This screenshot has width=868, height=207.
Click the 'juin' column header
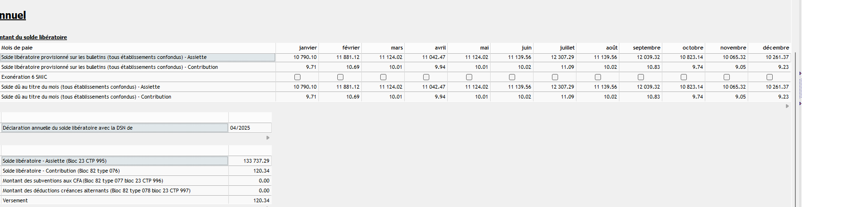point(512,48)
